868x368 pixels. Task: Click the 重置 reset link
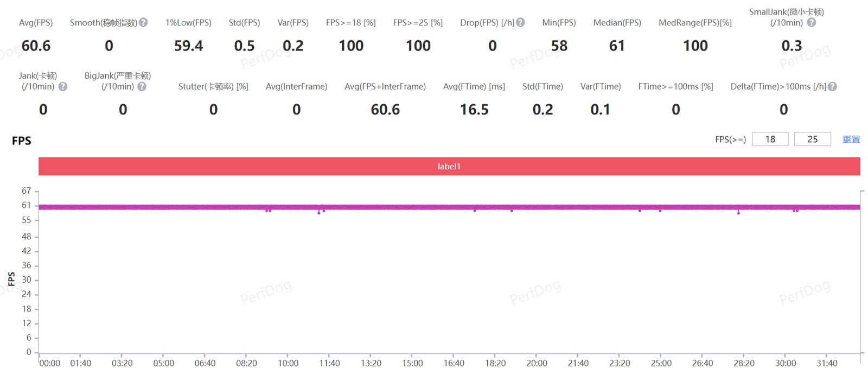click(x=851, y=139)
